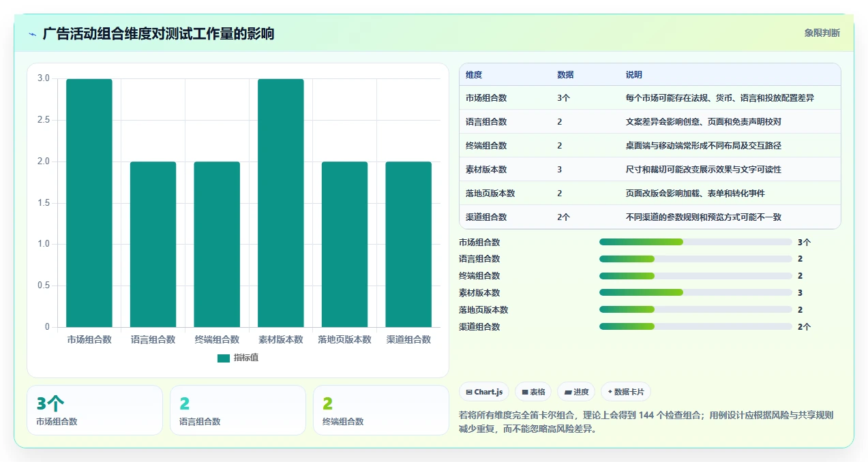Click the 3.0 tick on the chart y-axis
Image resolution: width=868 pixels, height=462 pixels.
tap(44, 79)
